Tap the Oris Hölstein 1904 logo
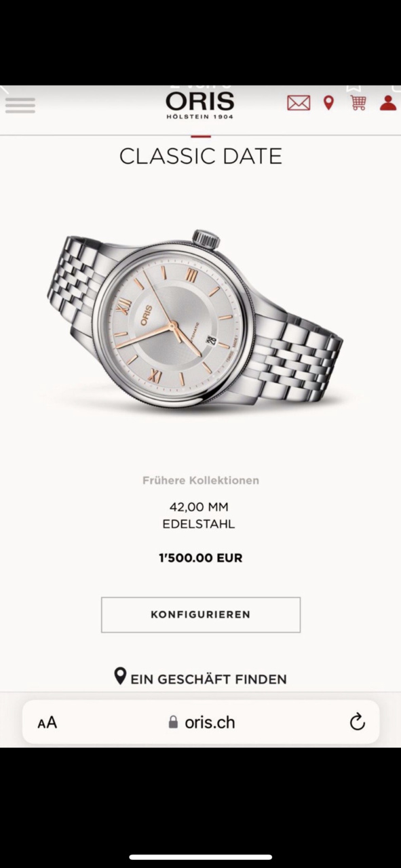 tap(200, 106)
